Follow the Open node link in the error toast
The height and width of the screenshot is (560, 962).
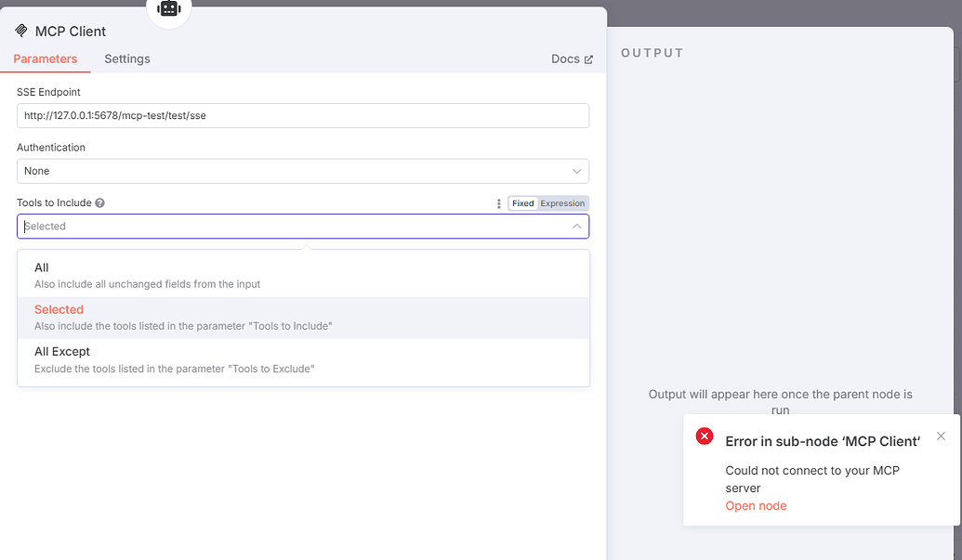click(x=756, y=505)
